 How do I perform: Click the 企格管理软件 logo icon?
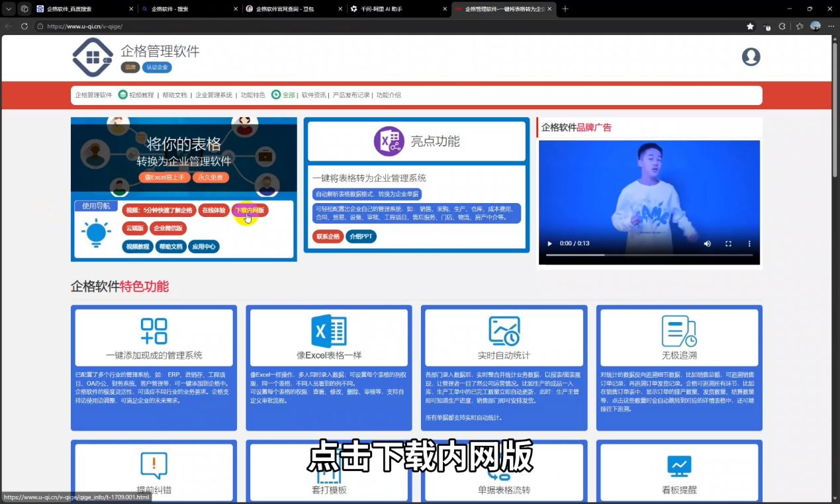pos(93,58)
